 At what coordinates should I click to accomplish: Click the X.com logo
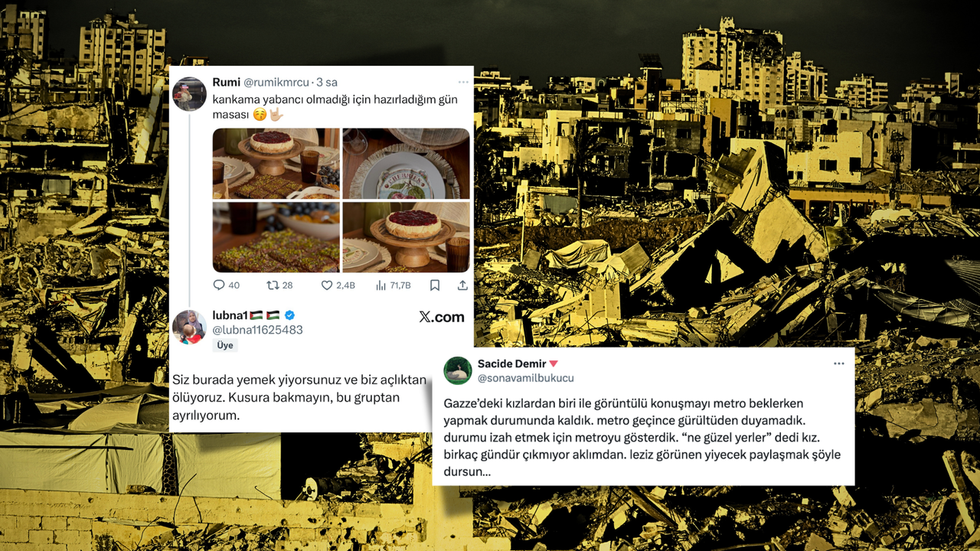click(x=442, y=317)
